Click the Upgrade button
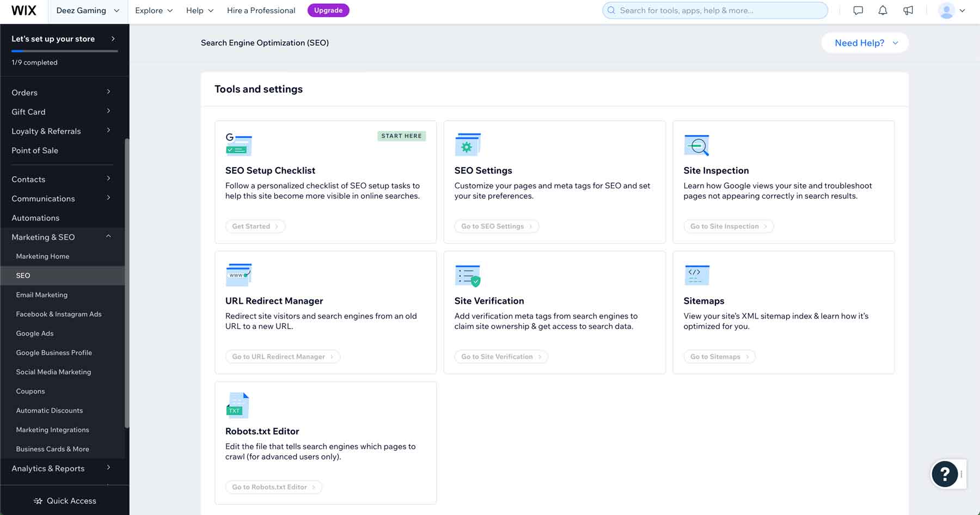Image resolution: width=980 pixels, height=515 pixels. (x=328, y=10)
